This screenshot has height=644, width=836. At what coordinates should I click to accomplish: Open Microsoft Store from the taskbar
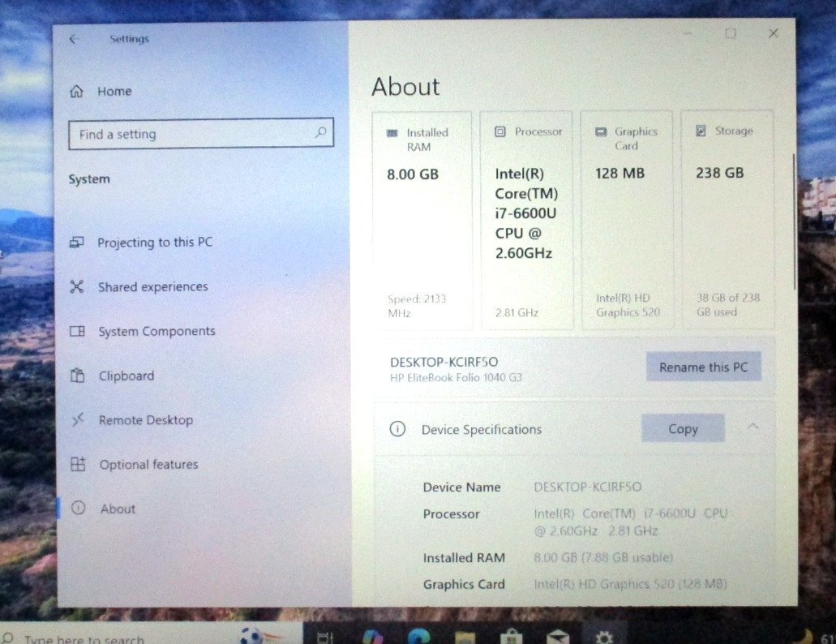point(512,637)
